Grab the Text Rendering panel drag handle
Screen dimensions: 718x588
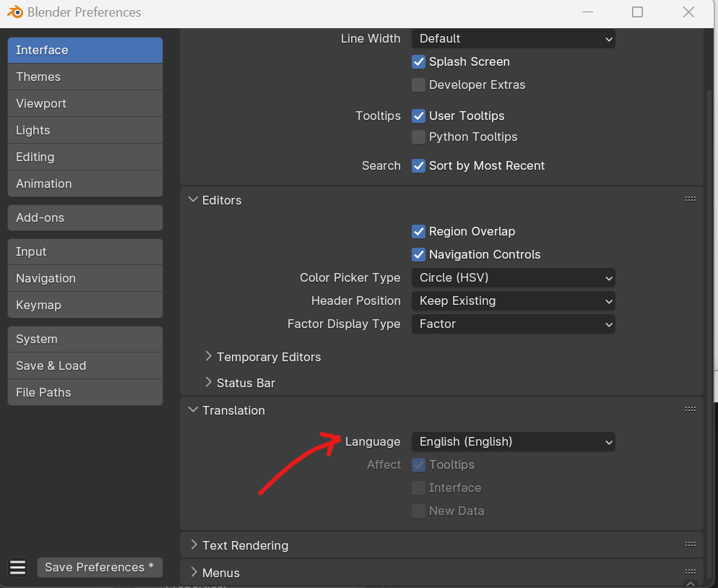690,545
